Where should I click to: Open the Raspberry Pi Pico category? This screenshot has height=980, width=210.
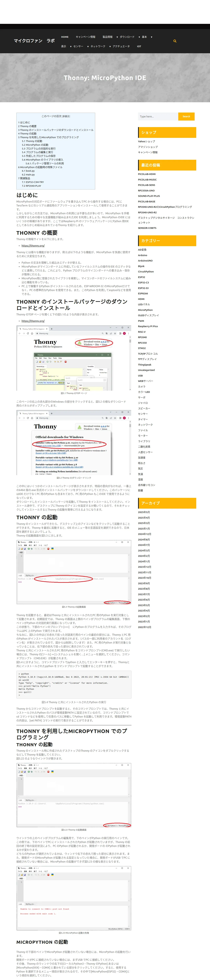(x=148, y=326)
